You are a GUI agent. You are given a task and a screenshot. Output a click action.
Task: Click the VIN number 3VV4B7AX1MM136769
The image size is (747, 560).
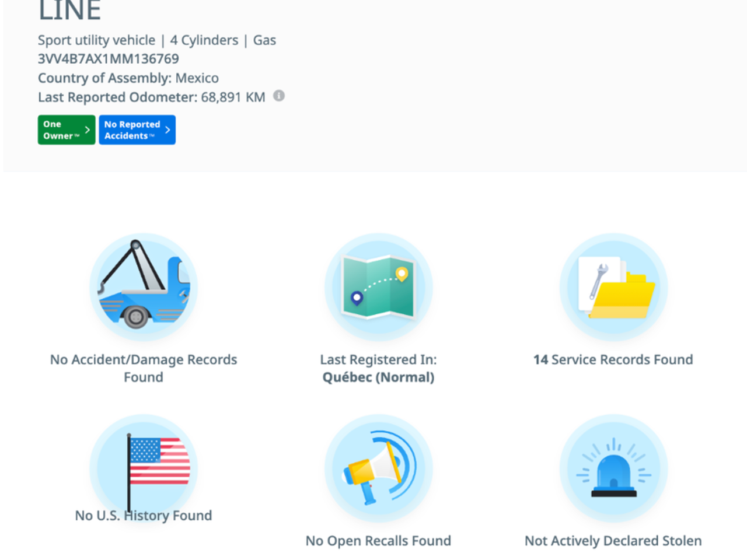pos(109,59)
